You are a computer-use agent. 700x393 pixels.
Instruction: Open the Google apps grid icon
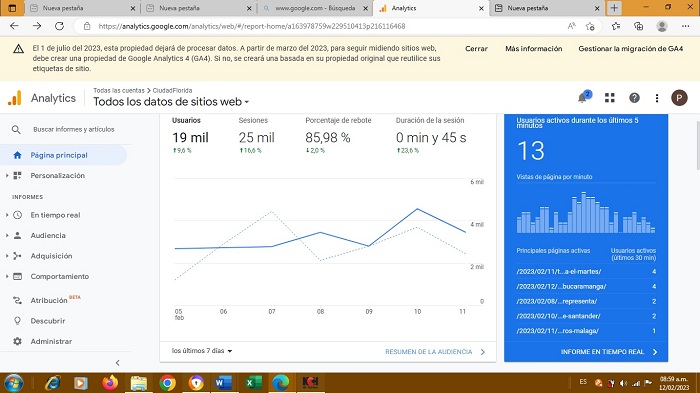coord(610,98)
